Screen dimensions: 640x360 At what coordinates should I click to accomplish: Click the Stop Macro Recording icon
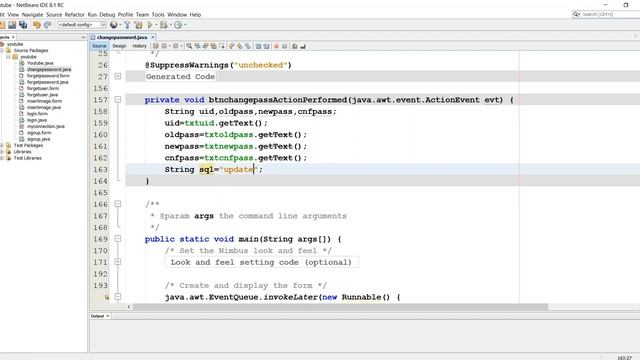tap(284, 46)
